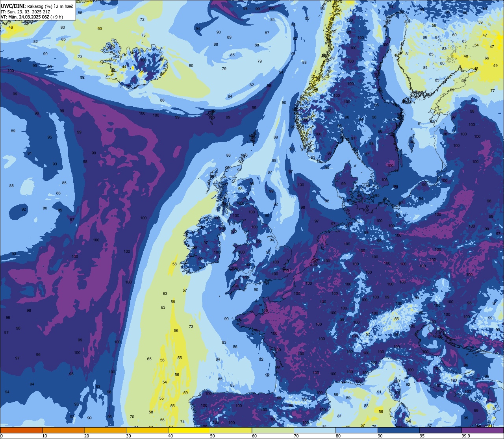This screenshot has width=504, height=439.
Task: Click the 20–30 legend color segment
Action: (105, 430)
